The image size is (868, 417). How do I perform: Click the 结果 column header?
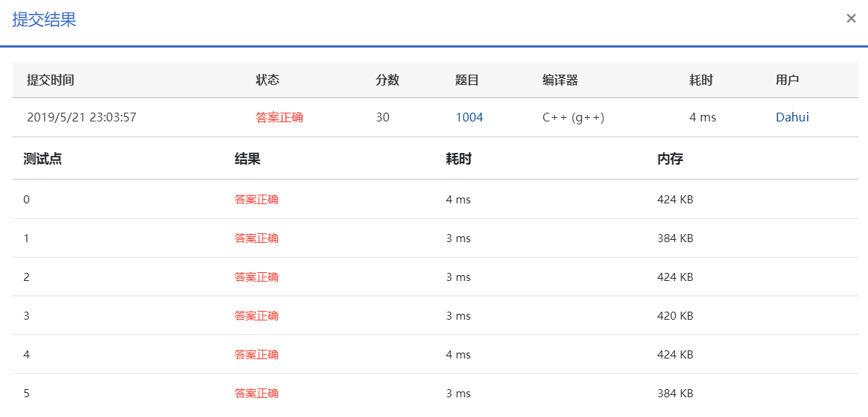point(247,159)
